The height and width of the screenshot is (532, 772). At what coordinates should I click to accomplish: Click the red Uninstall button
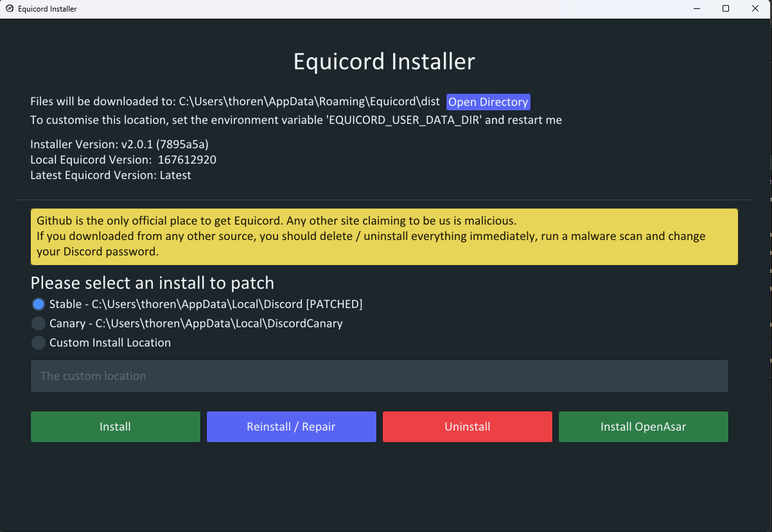(468, 427)
